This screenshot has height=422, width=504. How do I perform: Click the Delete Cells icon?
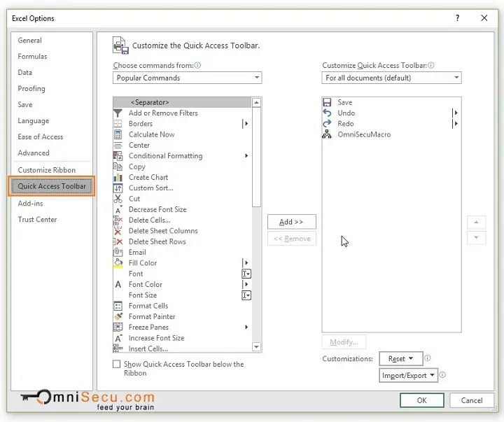[118, 220]
